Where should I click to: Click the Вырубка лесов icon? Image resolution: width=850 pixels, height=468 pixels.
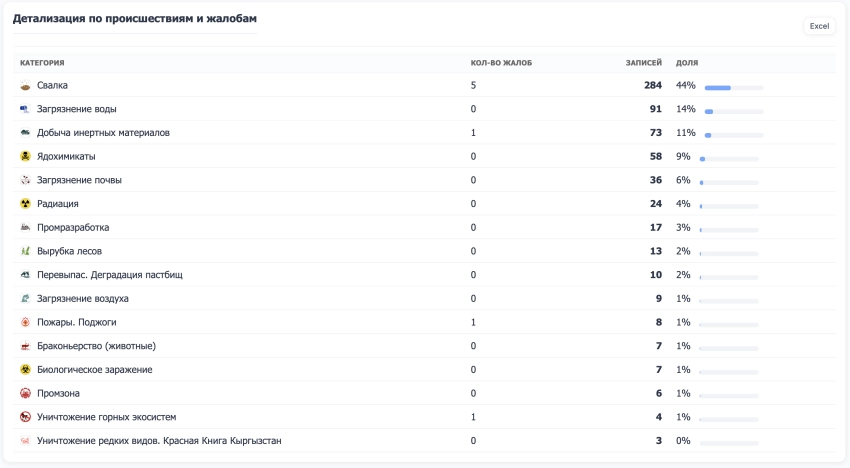pyautogui.click(x=25, y=251)
